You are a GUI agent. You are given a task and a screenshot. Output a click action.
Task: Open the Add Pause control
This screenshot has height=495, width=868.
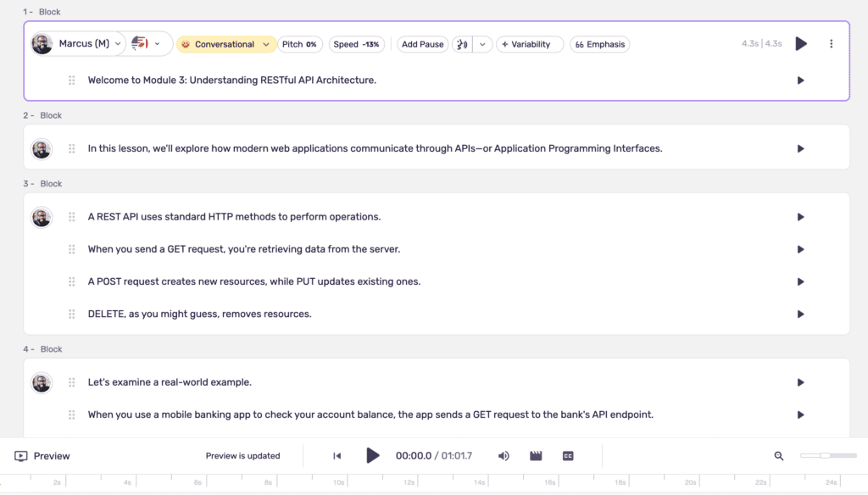[421, 44]
